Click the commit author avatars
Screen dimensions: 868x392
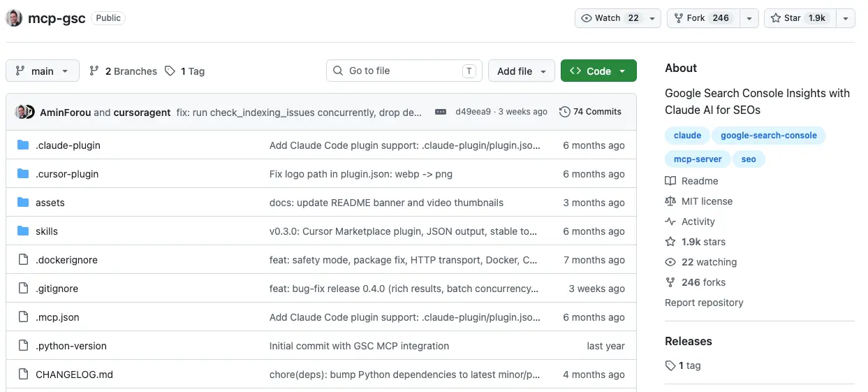pos(25,112)
